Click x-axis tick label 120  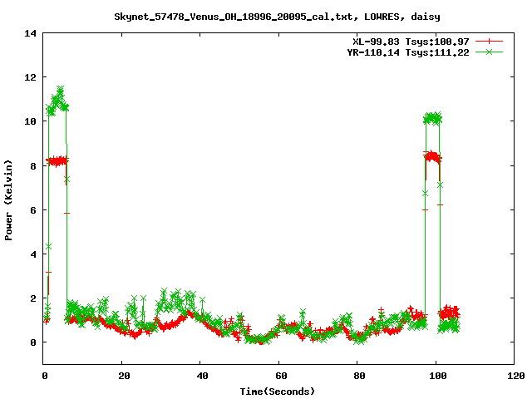tap(516, 376)
